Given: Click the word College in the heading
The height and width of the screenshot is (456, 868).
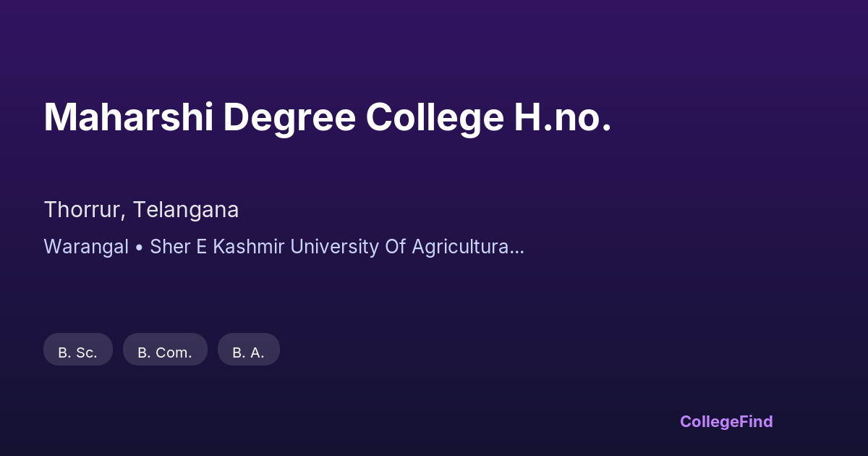Looking at the screenshot, I should tap(434, 117).
